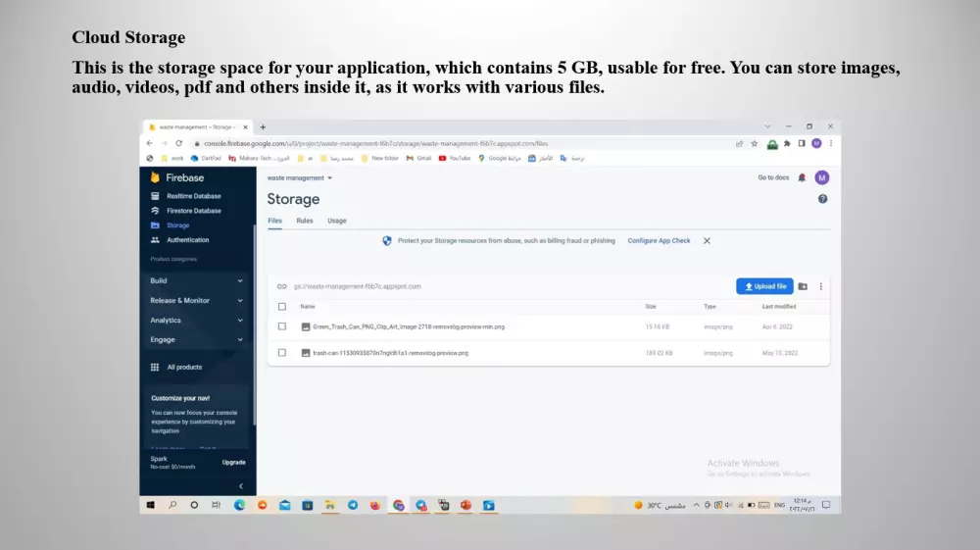The image size is (980, 550).
Task: Click the image icon of trash-can-11530933870 file
Action: coord(306,353)
